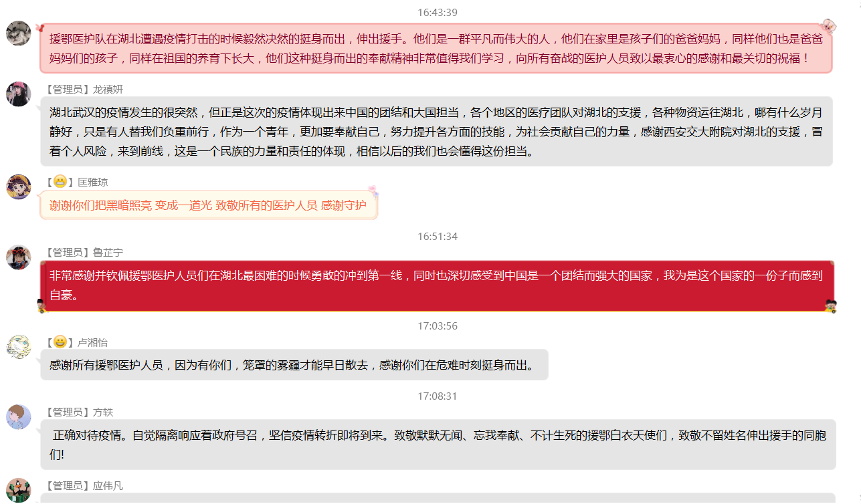Click 鲁芷宁's avatar with red glasses

pyautogui.click(x=19, y=257)
